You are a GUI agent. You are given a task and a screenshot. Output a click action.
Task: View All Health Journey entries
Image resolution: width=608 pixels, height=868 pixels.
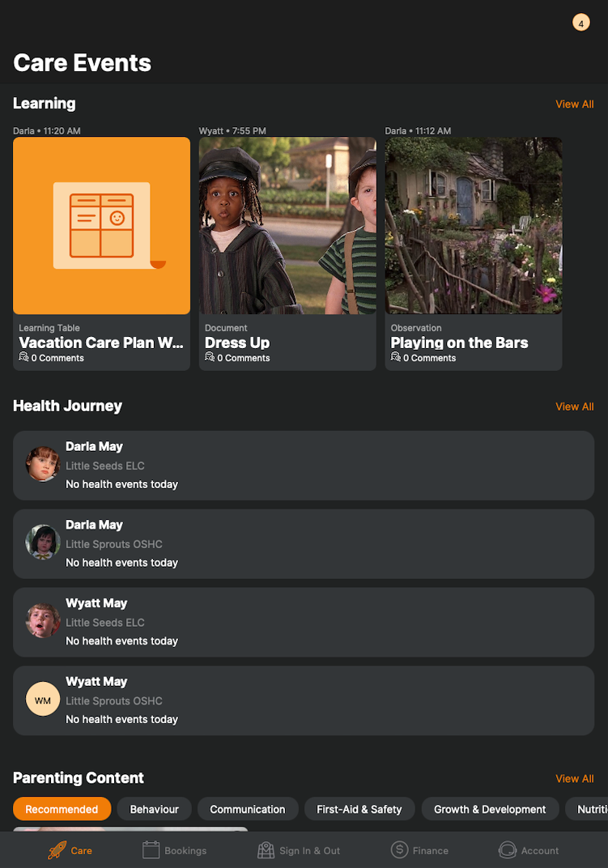[x=574, y=406]
